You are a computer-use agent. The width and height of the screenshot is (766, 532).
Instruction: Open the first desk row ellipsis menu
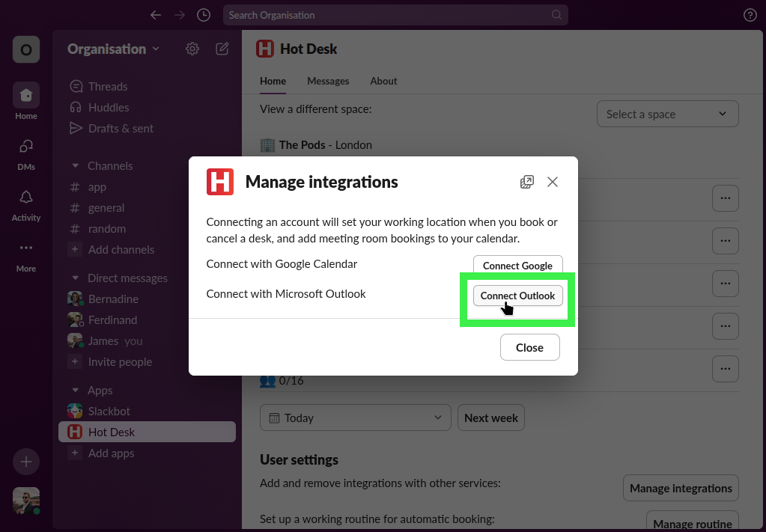[x=725, y=198]
